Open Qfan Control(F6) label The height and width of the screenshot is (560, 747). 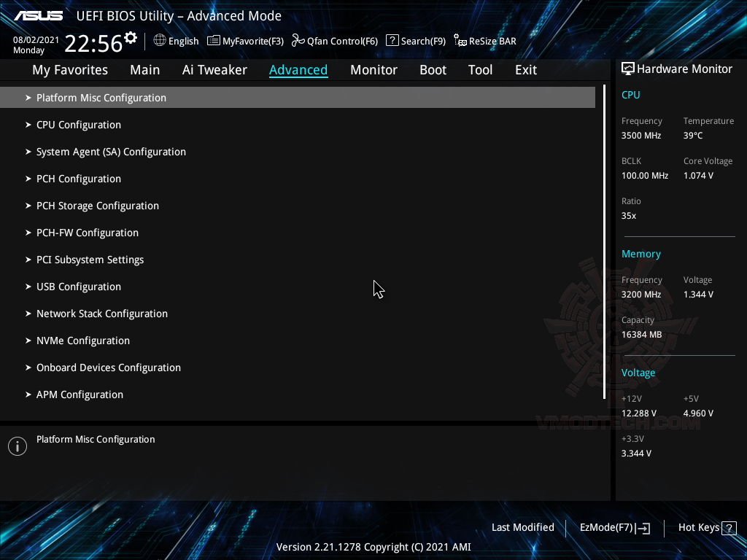click(343, 42)
